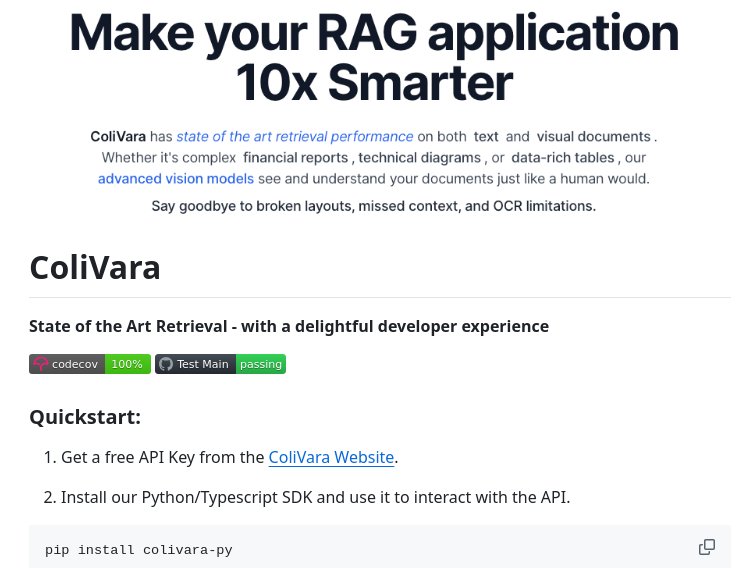Click 'state of the art retrieval performance' text
The height and width of the screenshot is (568, 755).
tap(295, 137)
